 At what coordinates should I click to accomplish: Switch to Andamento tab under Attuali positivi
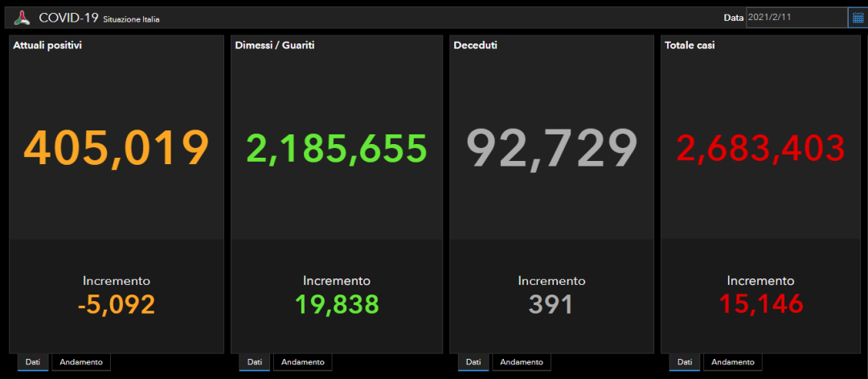click(x=81, y=362)
